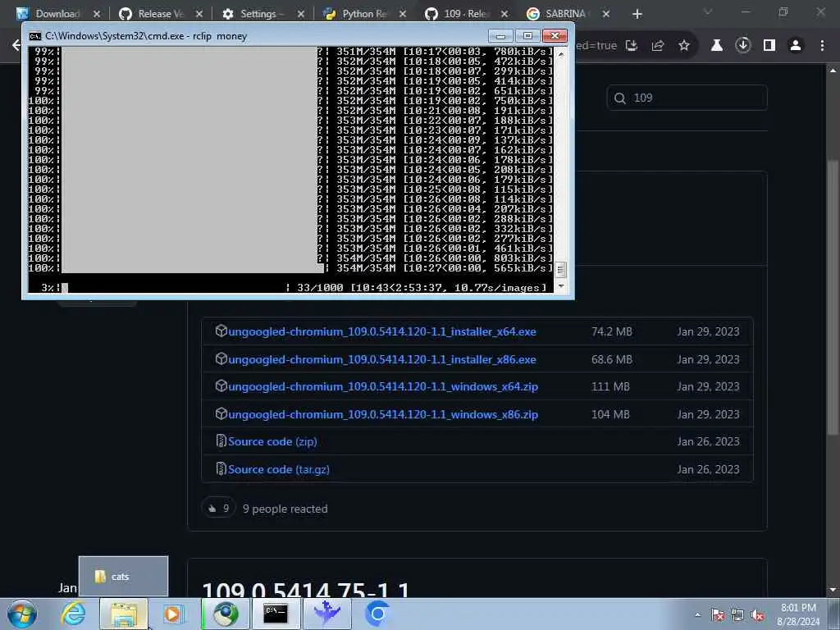
Task: Click the cmd window scroll down arrow
Action: point(561,286)
